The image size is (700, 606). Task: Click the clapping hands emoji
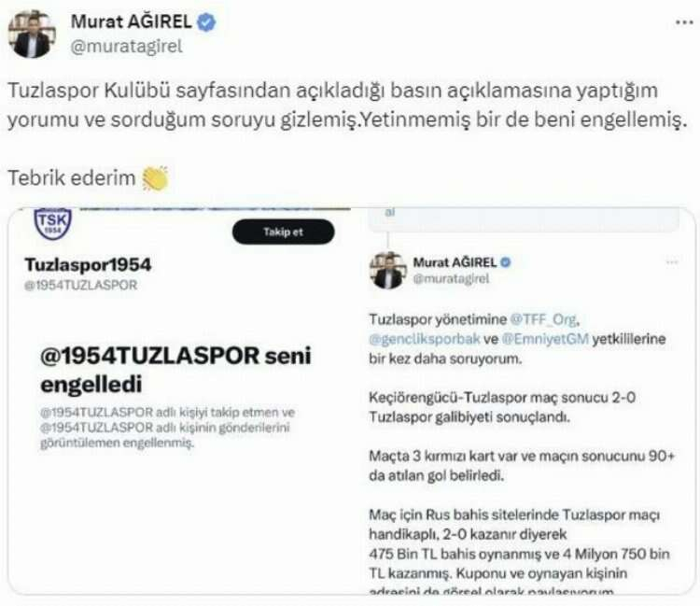155,178
